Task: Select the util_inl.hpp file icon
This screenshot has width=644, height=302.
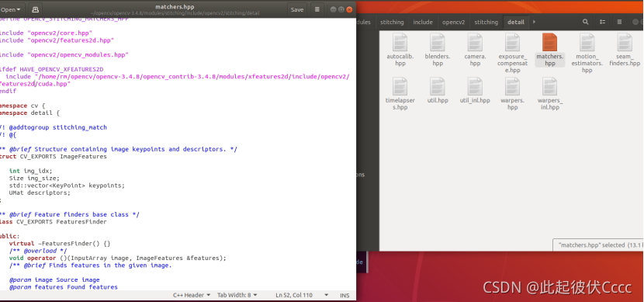Action: click(475, 86)
